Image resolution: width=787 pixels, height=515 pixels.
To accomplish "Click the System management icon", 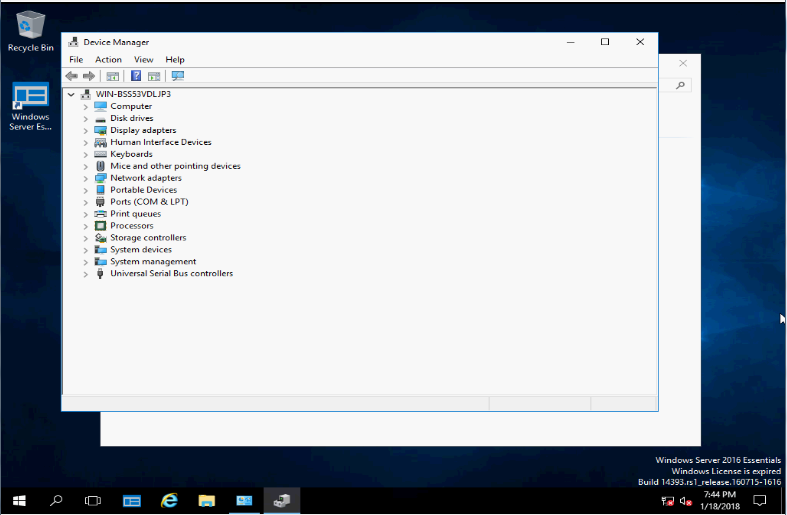I will click(x=100, y=262).
